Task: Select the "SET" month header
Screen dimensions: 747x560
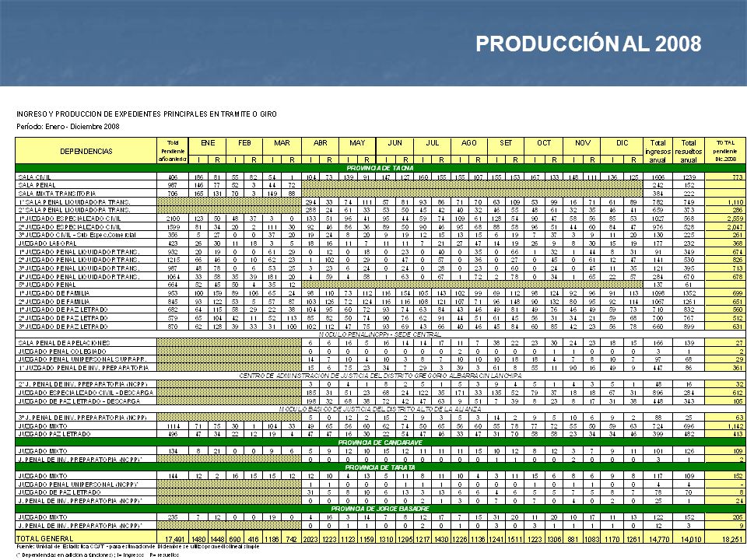Action: click(x=506, y=143)
